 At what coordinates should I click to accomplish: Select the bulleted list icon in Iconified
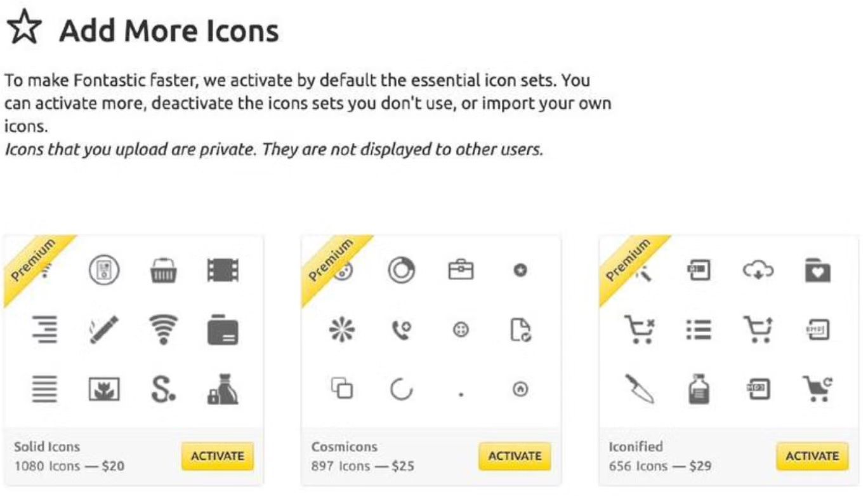[699, 330]
